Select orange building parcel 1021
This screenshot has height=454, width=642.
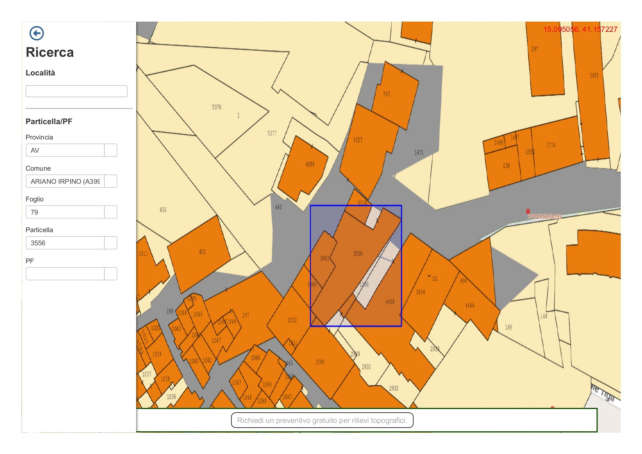click(x=358, y=140)
